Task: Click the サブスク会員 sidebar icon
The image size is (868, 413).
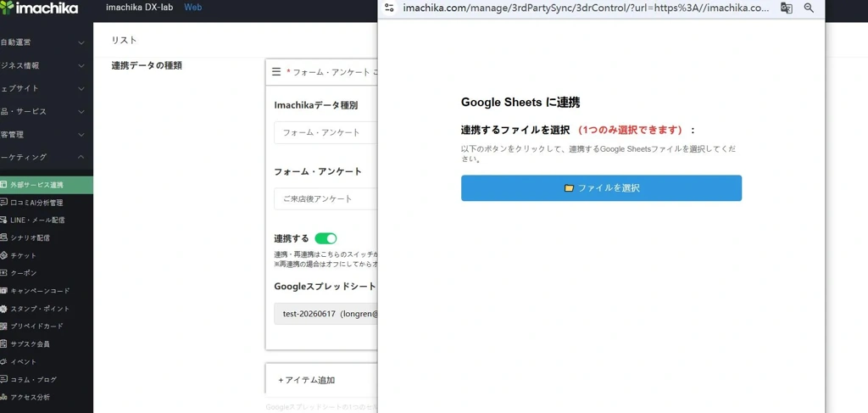Action: pos(3,344)
